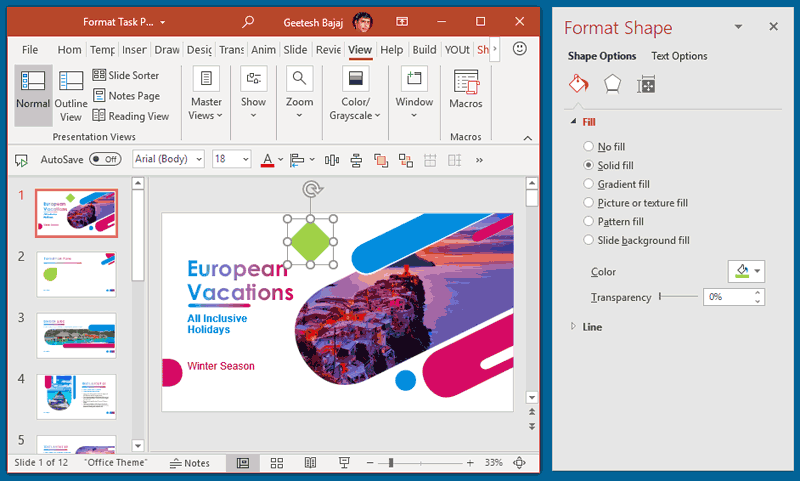Toggle the AutoSave switch
The height and width of the screenshot is (481, 800).
point(105,159)
